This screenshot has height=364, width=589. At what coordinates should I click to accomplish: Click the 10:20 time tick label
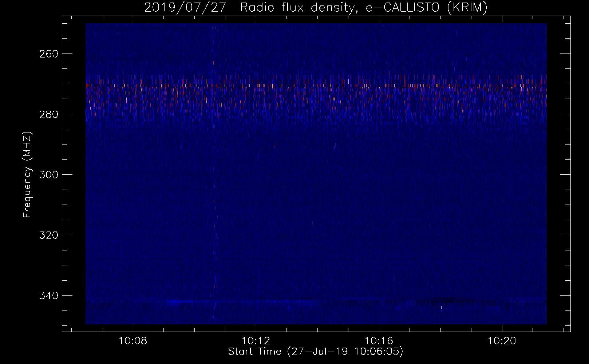[502, 341]
